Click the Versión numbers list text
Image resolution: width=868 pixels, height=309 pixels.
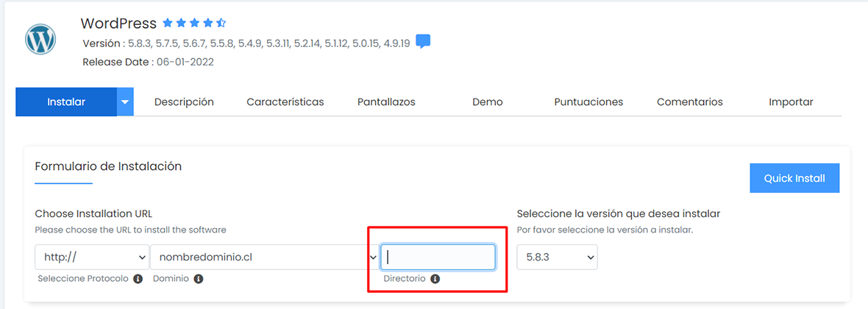click(268, 43)
